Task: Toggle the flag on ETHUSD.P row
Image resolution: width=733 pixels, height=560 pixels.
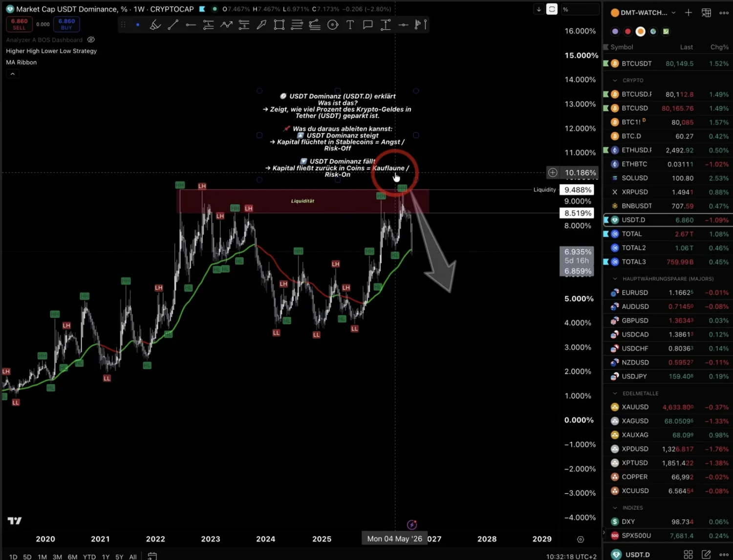Action: click(x=606, y=150)
